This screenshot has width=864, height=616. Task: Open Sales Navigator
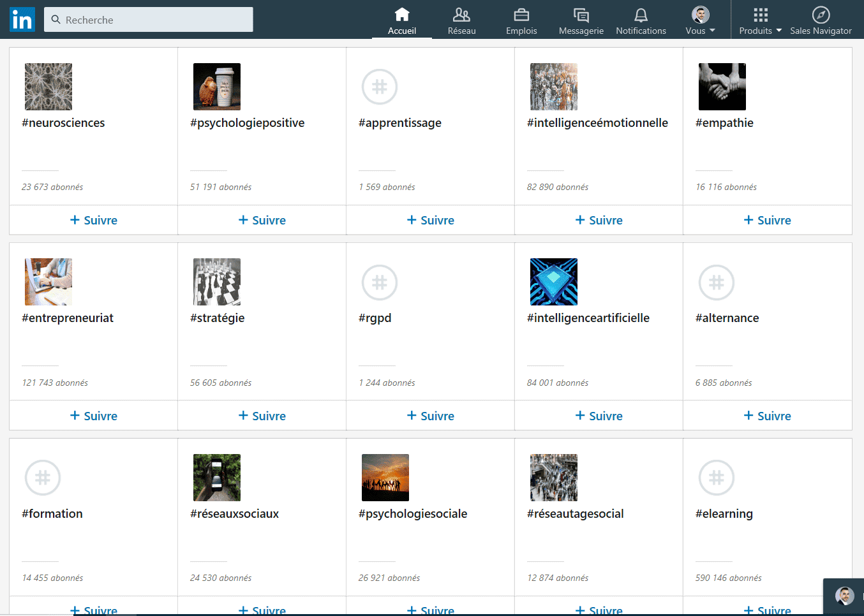(821, 22)
